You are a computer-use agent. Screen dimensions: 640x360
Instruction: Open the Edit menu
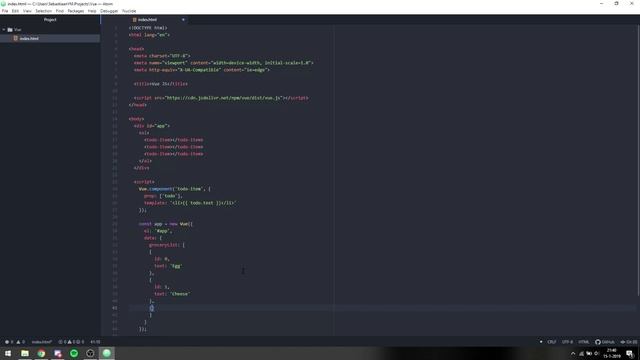tap(15, 11)
